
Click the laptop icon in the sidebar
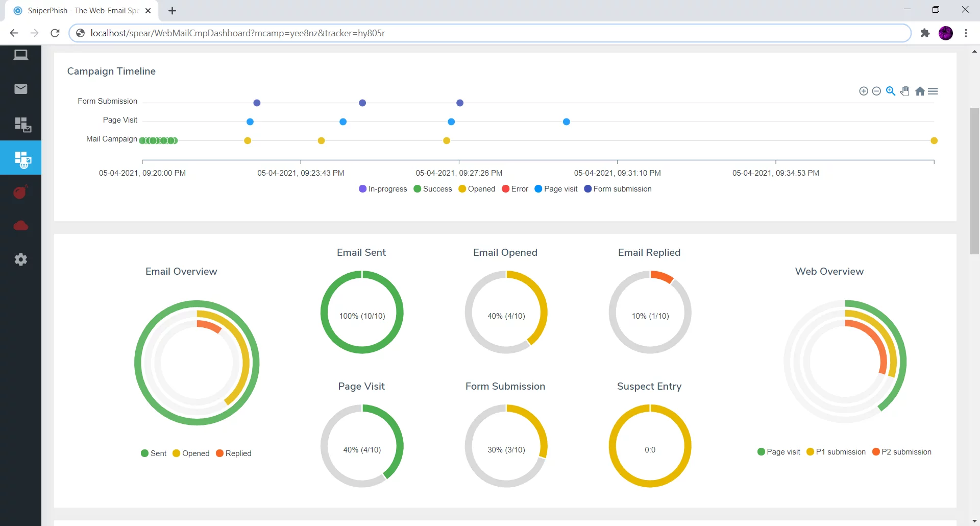20,55
